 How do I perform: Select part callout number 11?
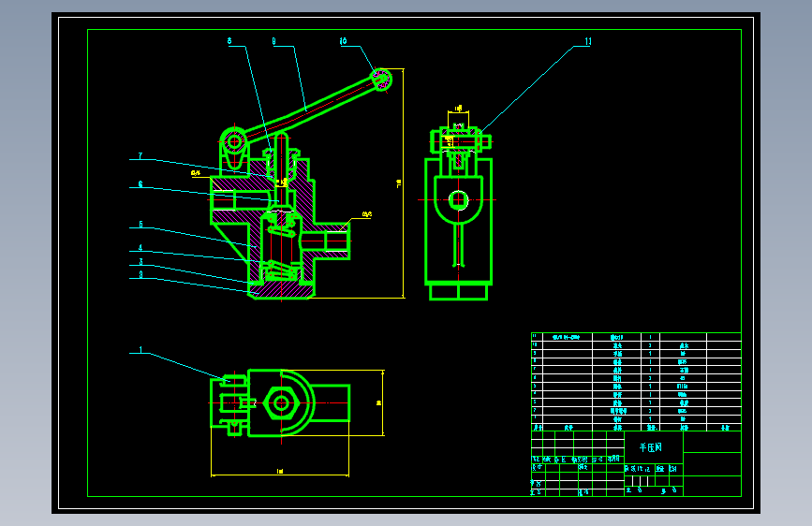tap(588, 41)
